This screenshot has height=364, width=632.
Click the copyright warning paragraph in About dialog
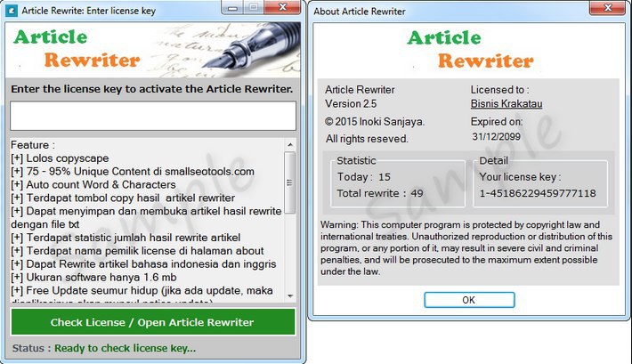pyautogui.click(x=466, y=248)
